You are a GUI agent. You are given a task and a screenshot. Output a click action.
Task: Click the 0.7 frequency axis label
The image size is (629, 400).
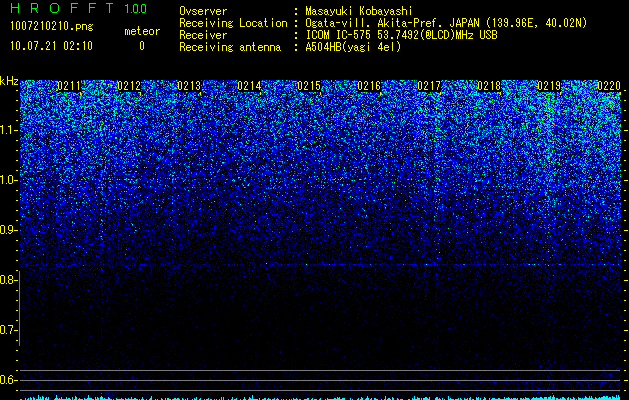7,330
